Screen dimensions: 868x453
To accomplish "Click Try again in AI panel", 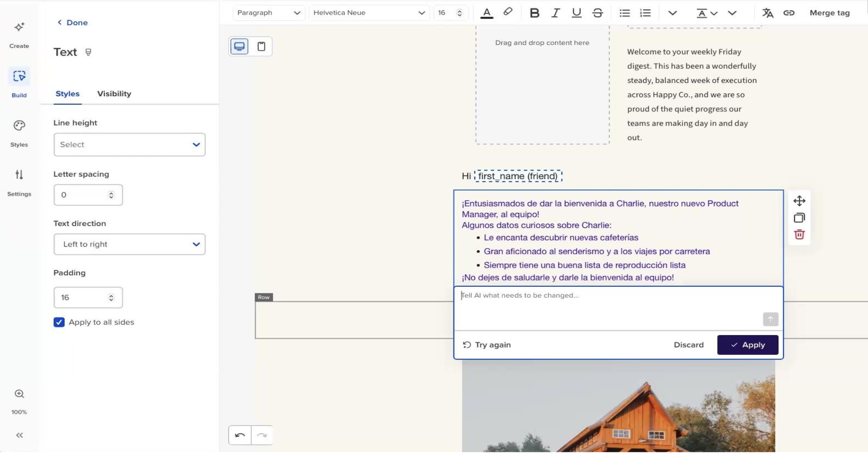I will click(487, 345).
